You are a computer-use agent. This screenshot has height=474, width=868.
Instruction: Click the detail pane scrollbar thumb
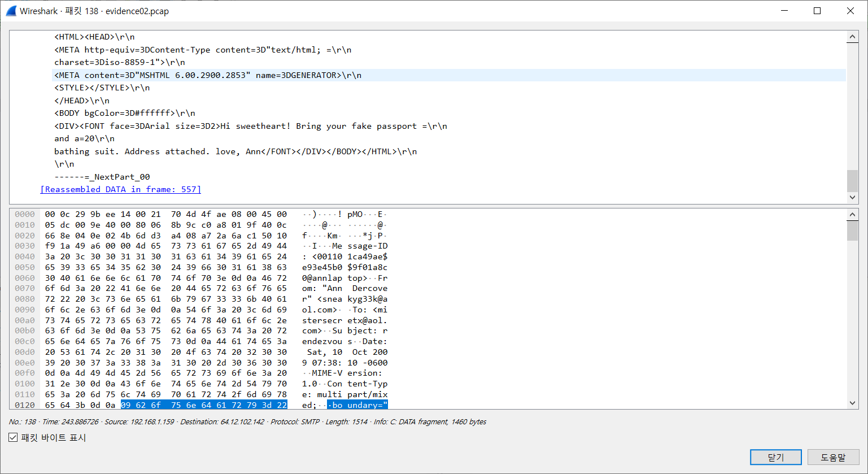point(852,181)
